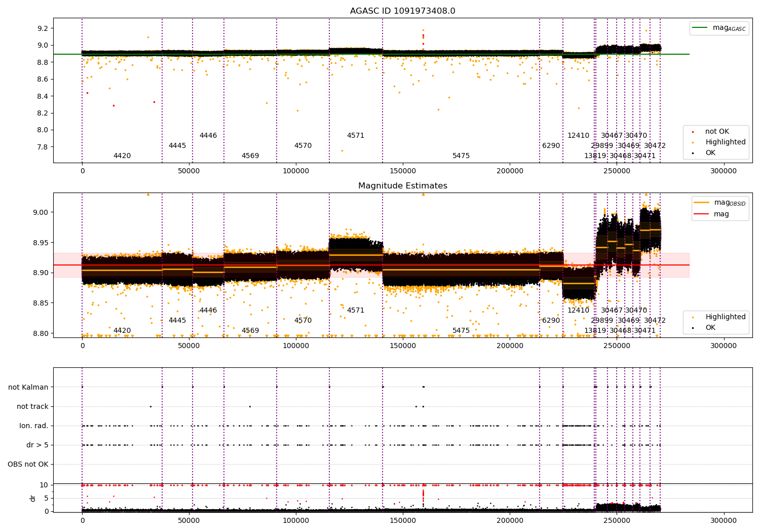Image resolution: width=760 pixels, height=532 pixels.
Task: Click obsid label 30472 in the top plot
Action: point(655,146)
